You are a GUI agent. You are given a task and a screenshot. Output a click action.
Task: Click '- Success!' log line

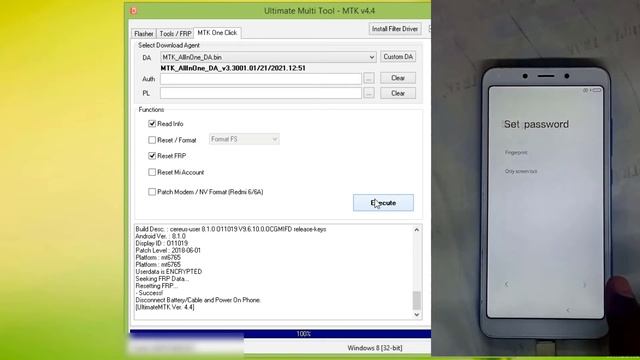point(149,293)
